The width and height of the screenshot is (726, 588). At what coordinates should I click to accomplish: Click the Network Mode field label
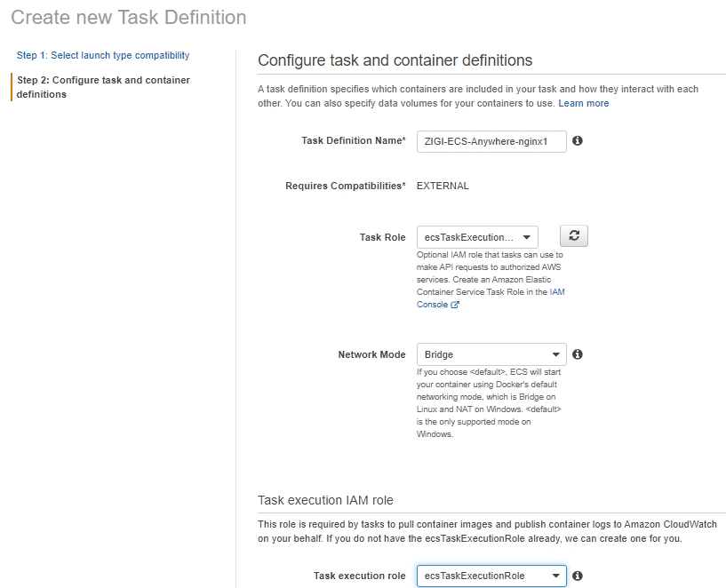click(371, 354)
